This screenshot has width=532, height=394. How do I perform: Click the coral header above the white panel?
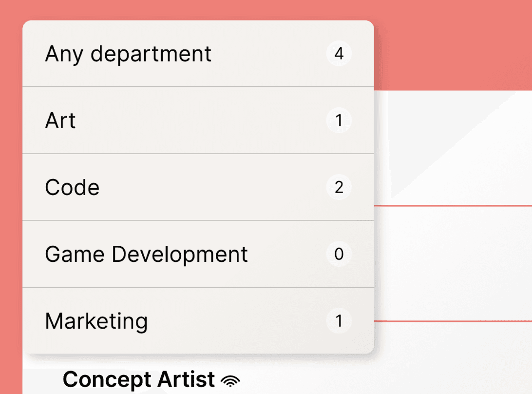click(453, 44)
